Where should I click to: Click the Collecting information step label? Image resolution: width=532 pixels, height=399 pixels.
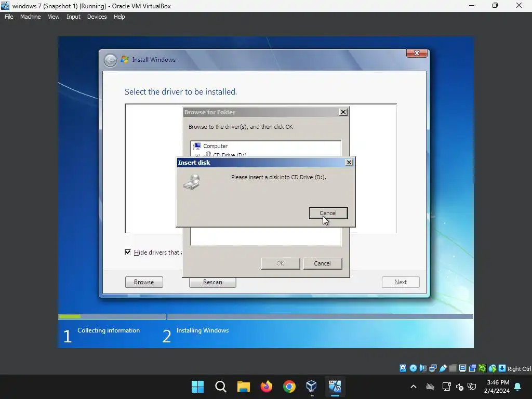click(x=109, y=330)
